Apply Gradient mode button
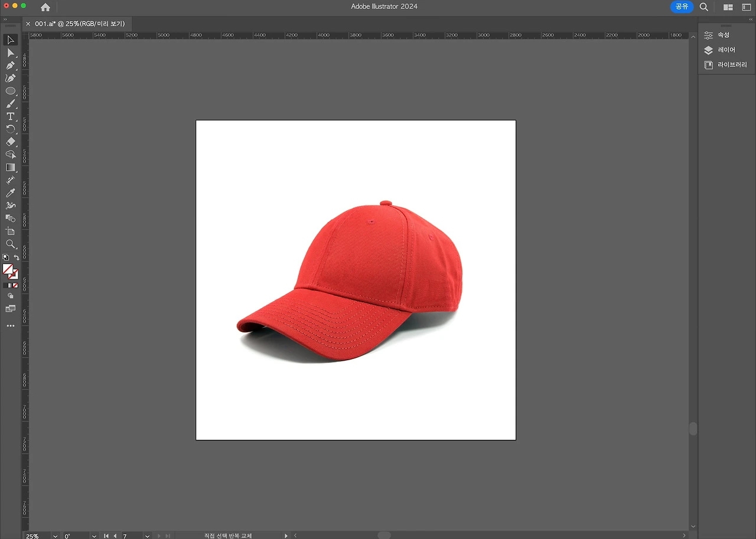This screenshot has height=539, width=756. point(11,286)
